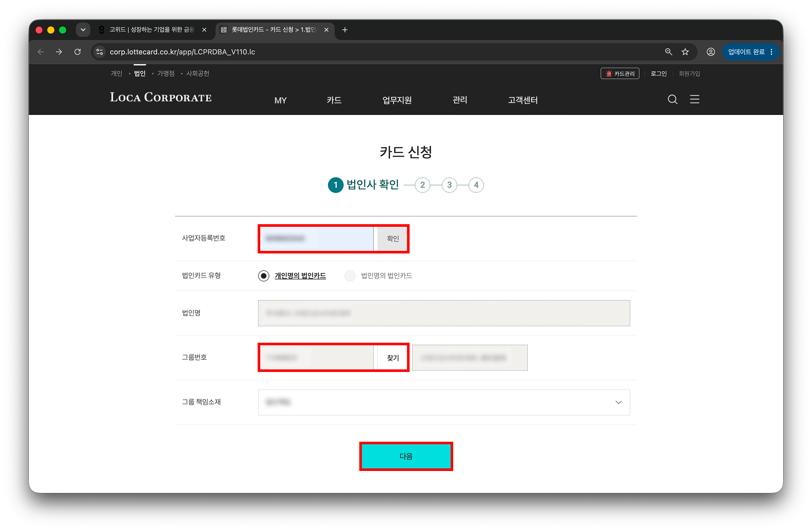This screenshot has height=531, width=812.
Task: Open the site search magnifier icon
Action: [672, 100]
